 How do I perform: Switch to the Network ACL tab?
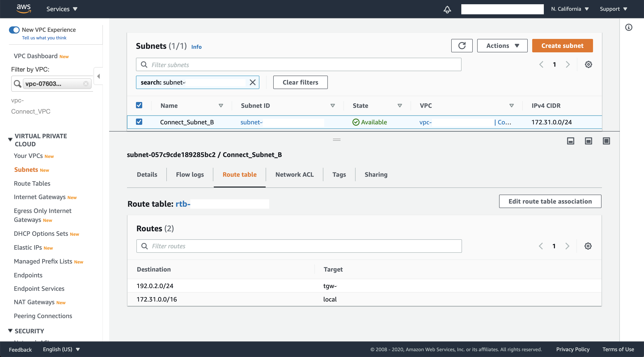click(294, 174)
